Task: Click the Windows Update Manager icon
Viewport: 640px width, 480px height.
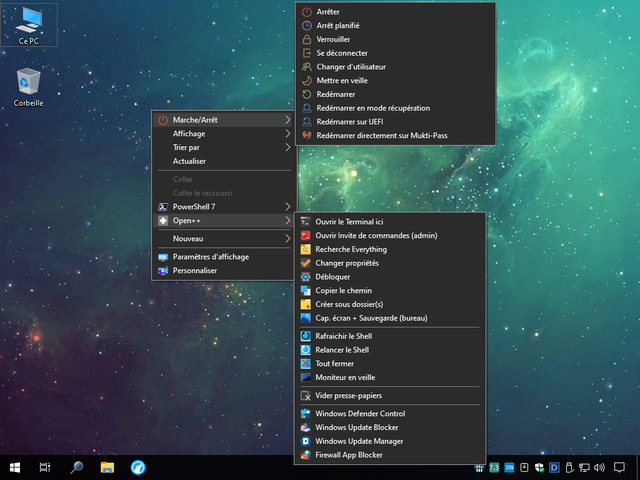Action: point(305,441)
